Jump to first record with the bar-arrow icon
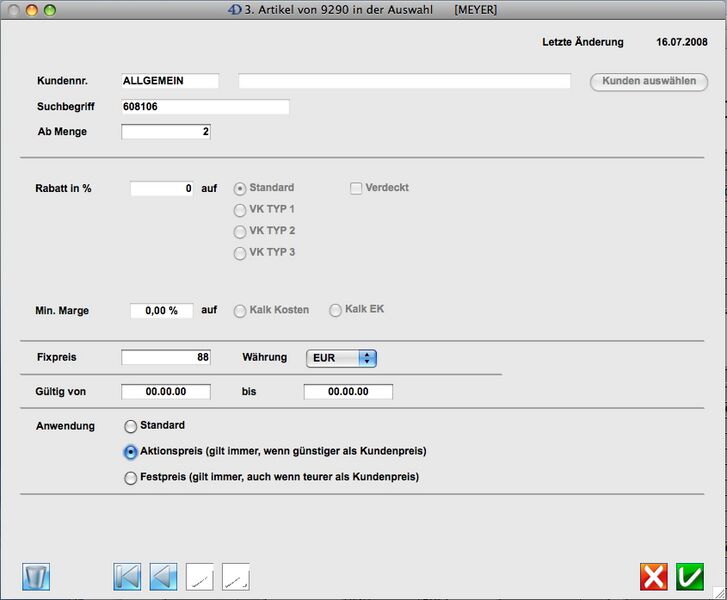The width and height of the screenshot is (727, 600). 128,577
